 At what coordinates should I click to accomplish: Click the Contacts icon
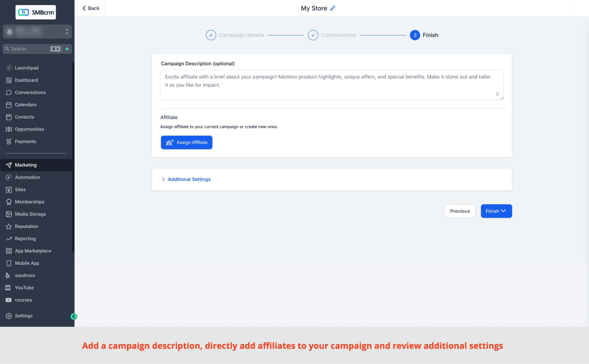coord(9,117)
